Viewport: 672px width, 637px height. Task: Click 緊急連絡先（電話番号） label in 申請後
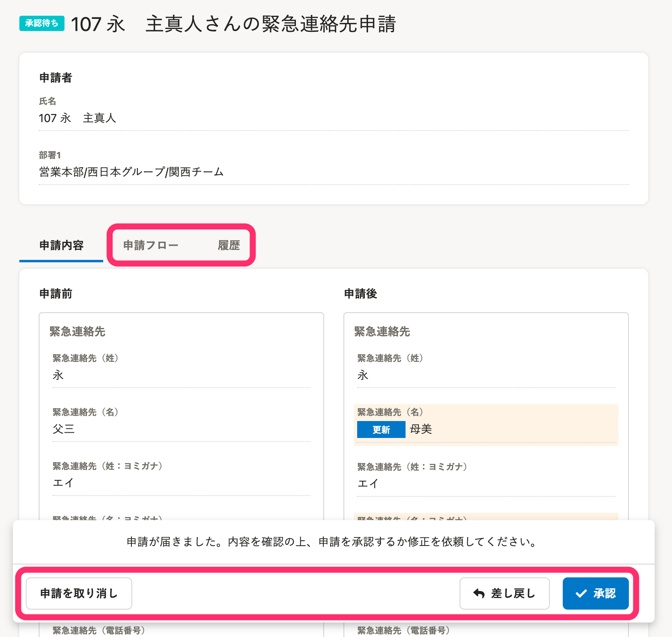404,631
